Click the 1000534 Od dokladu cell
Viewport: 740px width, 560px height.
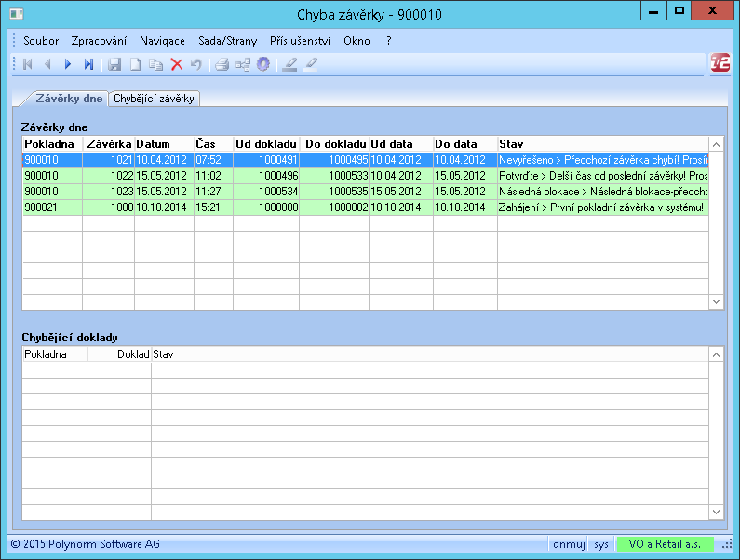pos(266,192)
